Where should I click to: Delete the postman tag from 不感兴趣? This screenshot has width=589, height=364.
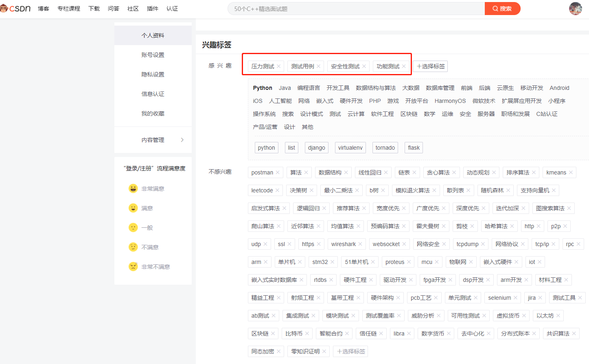(x=278, y=172)
